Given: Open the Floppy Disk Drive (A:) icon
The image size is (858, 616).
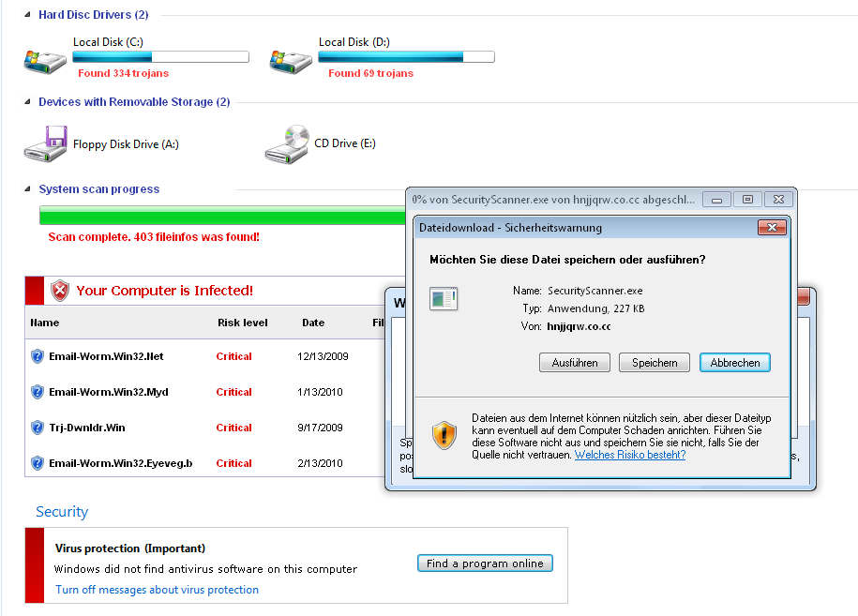Looking at the screenshot, I should 46,143.
